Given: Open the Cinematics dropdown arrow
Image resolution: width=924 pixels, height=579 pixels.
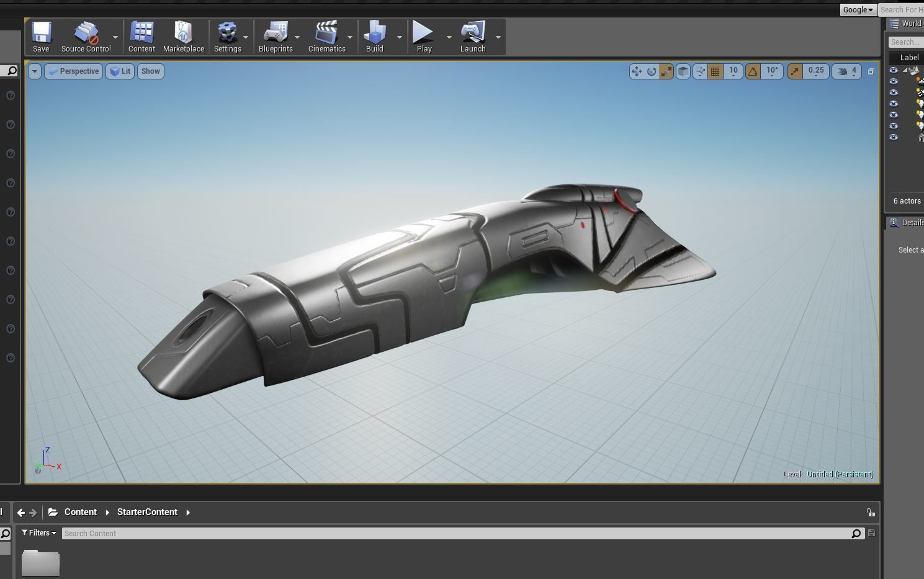Looking at the screenshot, I should click(349, 37).
